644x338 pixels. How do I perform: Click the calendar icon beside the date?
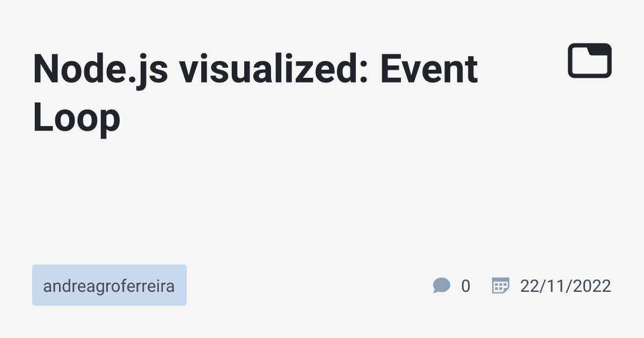click(x=500, y=285)
